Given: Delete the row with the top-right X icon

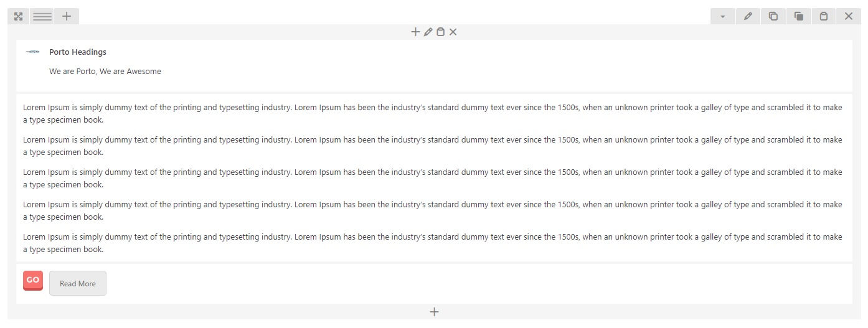Looking at the screenshot, I should tap(848, 17).
